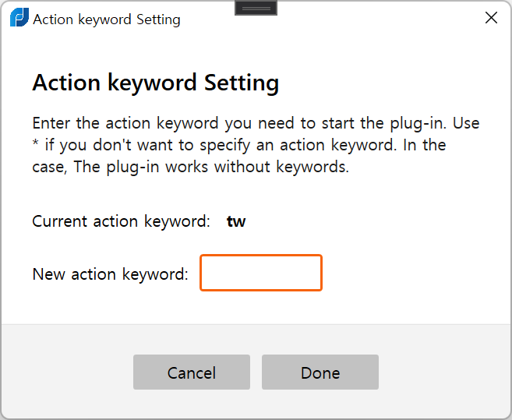
Task: Confirm the keyword with the Done button
Action: tap(320, 372)
